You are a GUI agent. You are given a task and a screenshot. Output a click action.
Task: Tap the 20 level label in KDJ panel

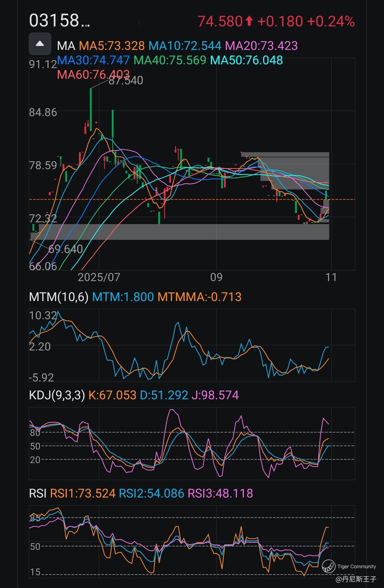[35, 460]
